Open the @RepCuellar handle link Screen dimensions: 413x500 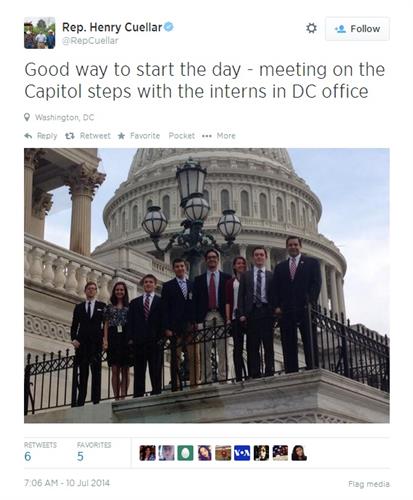point(90,41)
